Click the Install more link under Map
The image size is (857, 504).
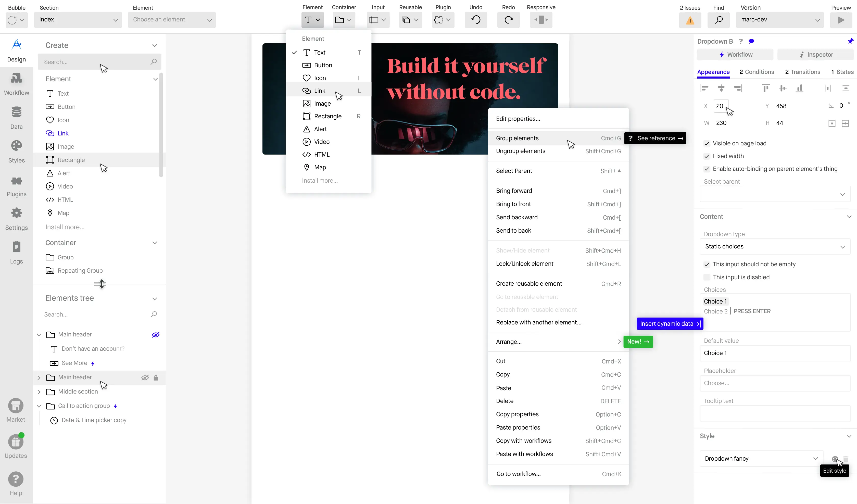65,227
